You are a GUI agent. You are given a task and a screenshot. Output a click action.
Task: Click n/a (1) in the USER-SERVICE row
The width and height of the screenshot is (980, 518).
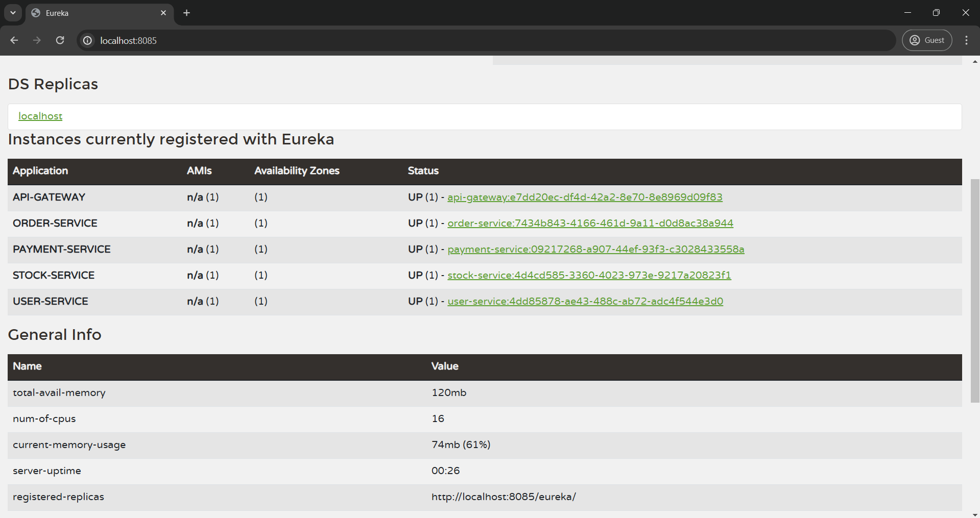click(203, 301)
